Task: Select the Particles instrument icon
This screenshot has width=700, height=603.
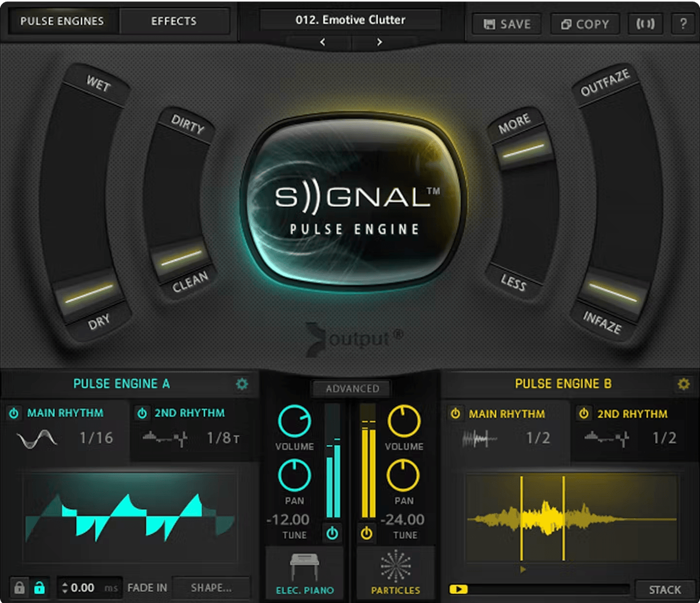Action: [x=396, y=566]
